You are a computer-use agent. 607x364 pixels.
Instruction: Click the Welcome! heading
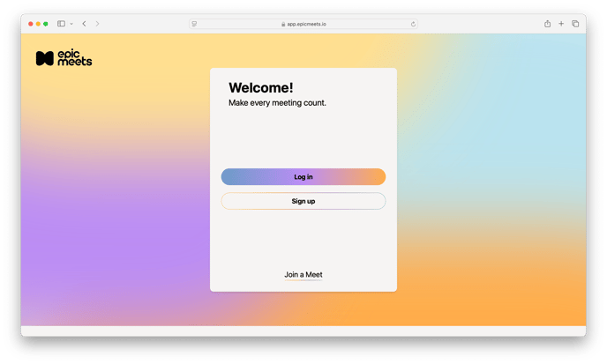261,88
